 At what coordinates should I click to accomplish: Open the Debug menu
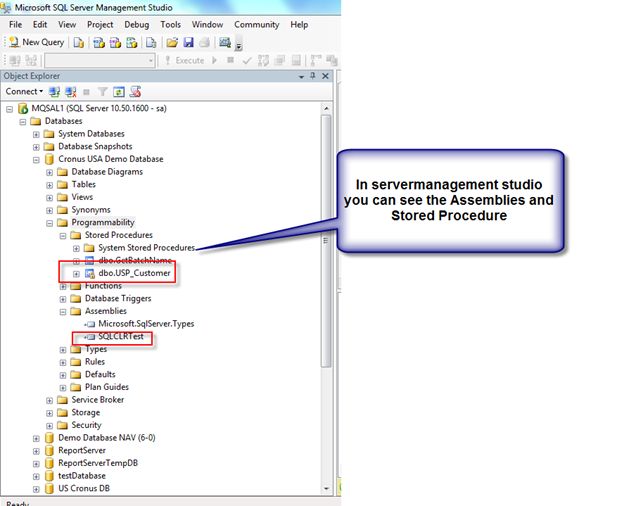[136, 25]
